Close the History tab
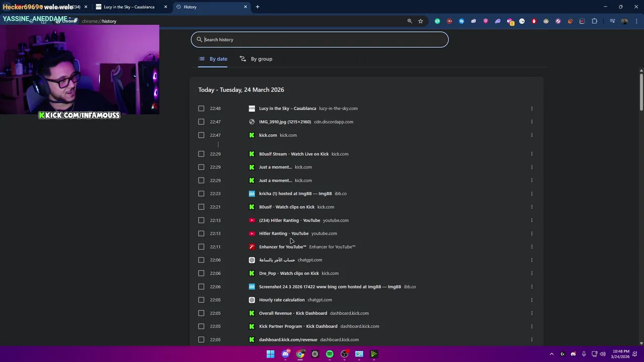Screen dimensions: 644x362 [246, 7]
